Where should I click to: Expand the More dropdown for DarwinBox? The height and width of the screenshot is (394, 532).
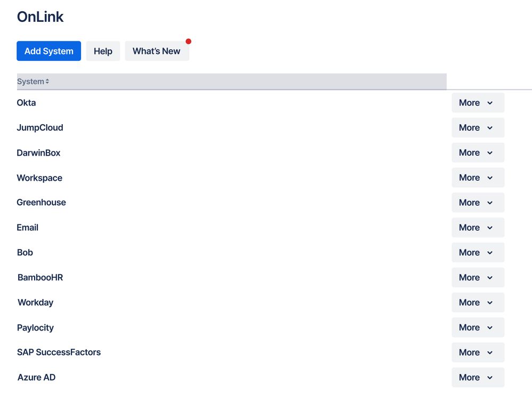[478, 152]
